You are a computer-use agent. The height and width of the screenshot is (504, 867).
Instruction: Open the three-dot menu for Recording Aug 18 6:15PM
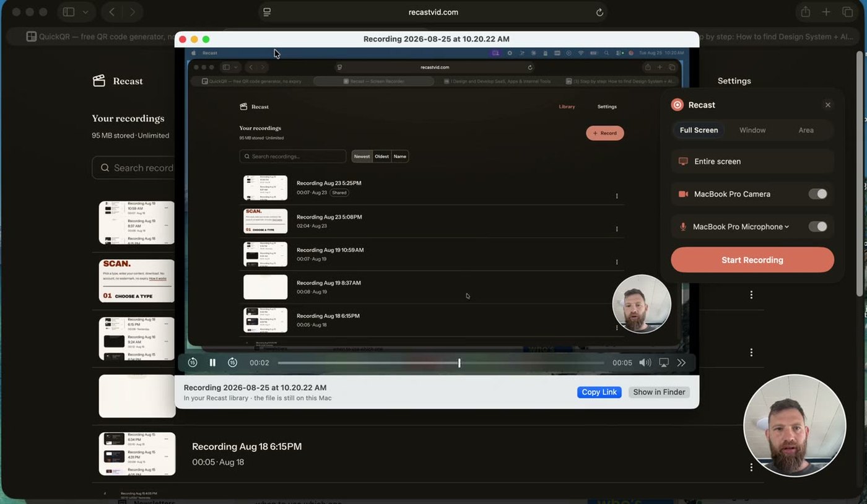(x=751, y=467)
